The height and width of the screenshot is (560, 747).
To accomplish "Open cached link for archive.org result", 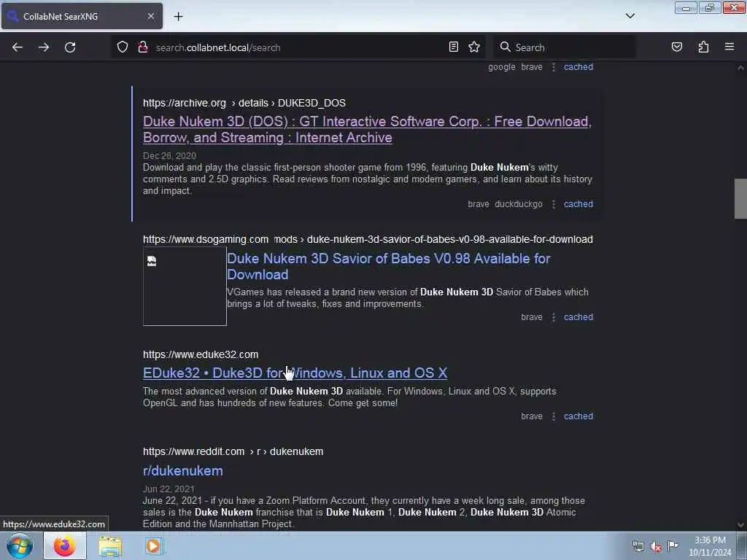I will (578, 204).
